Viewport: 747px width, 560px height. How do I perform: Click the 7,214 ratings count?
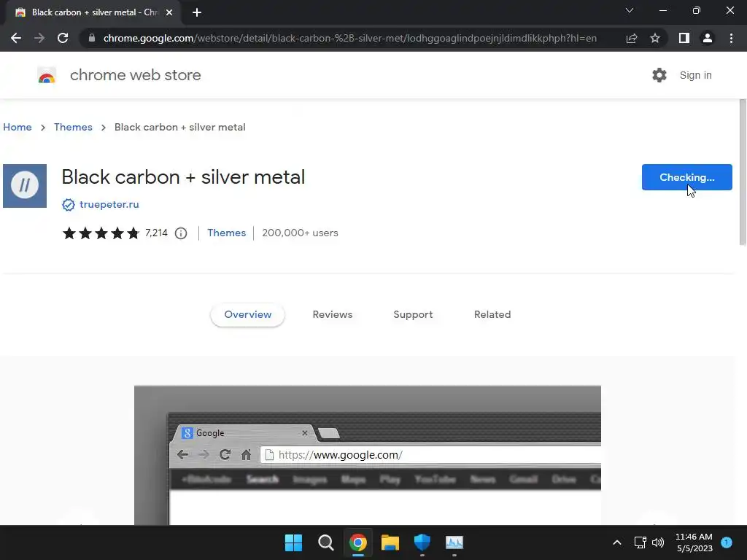tap(156, 233)
